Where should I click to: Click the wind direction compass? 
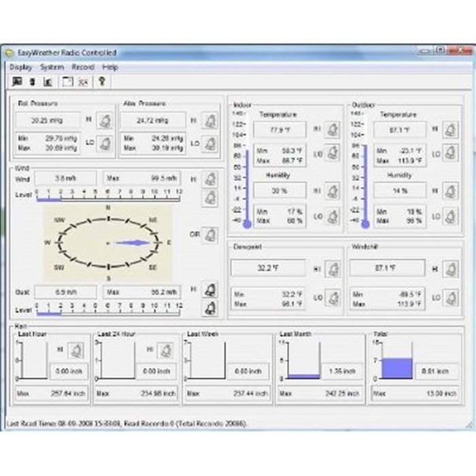108,243
